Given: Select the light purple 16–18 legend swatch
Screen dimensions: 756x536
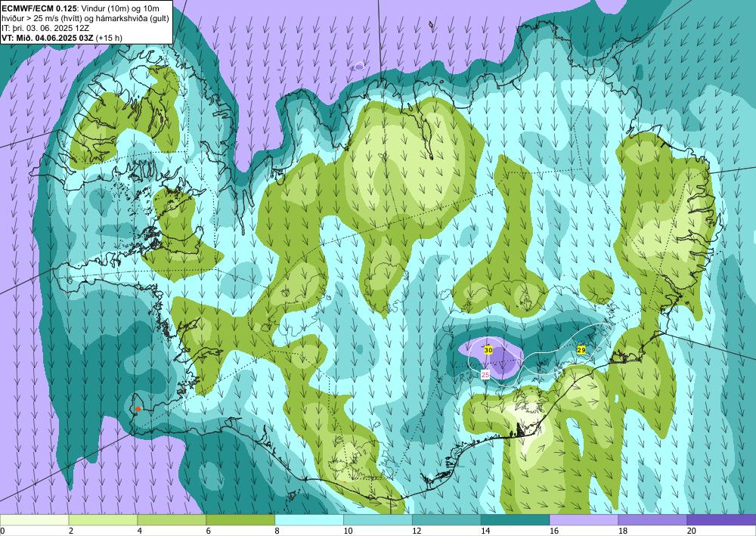Looking at the screenshot, I should pyautogui.click(x=584, y=520).
